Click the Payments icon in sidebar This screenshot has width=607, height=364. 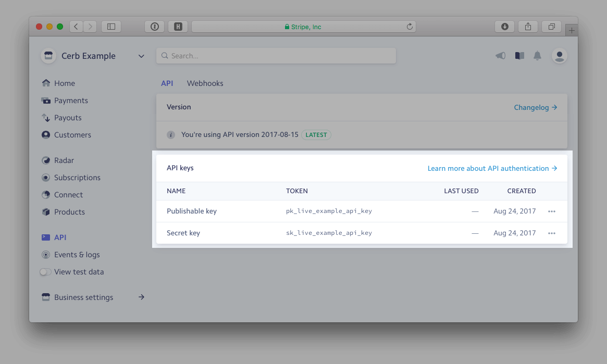pyautogui.click(x=46, y=101)
